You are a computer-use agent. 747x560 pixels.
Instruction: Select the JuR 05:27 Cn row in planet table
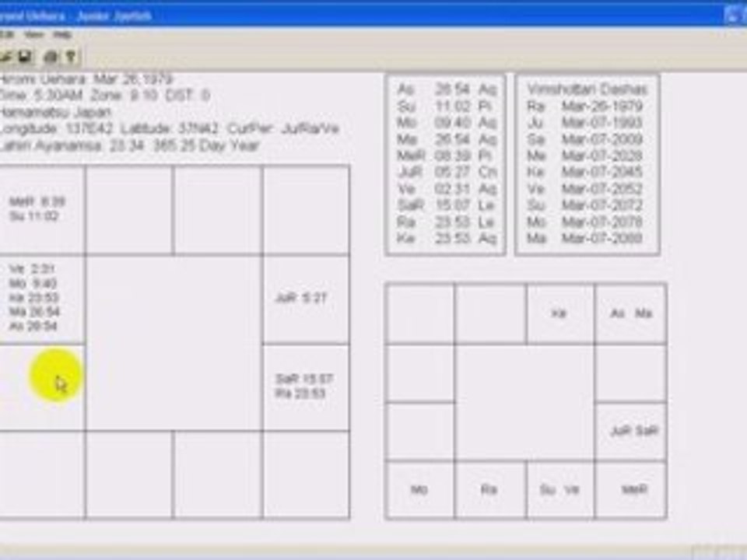[x=447, y=172]
